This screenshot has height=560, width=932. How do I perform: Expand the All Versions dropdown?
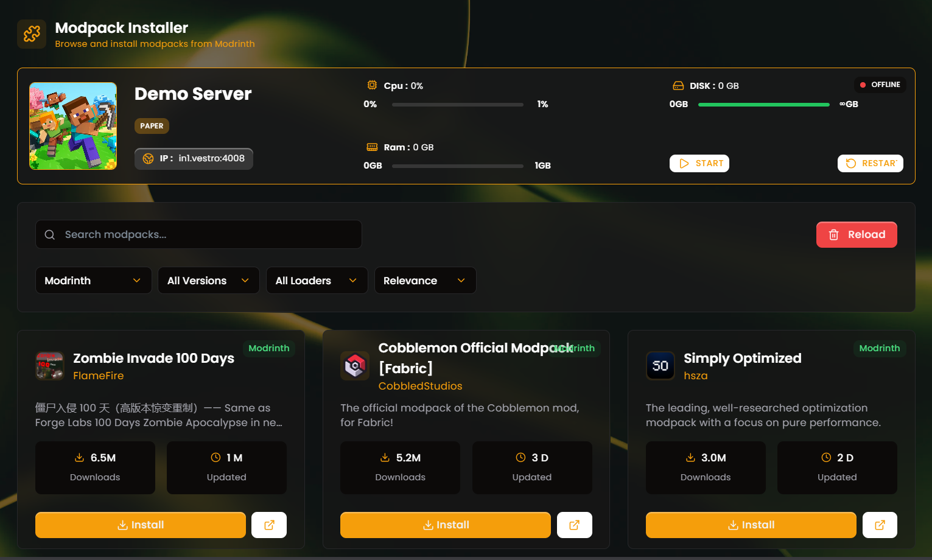208,280
